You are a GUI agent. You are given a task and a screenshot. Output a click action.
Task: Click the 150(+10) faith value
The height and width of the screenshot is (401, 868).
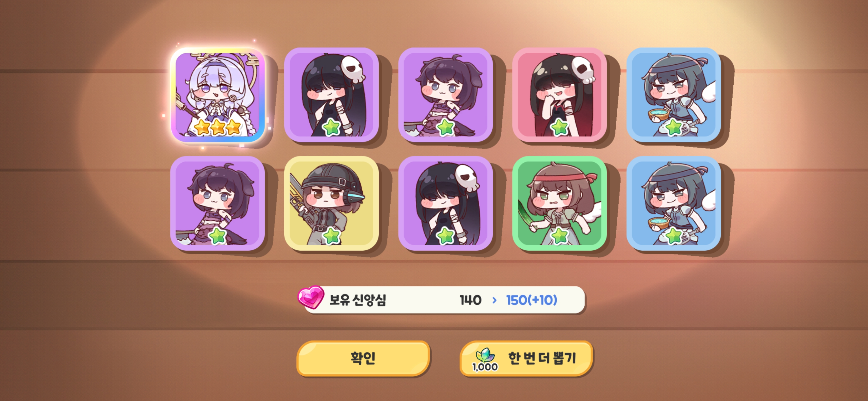tap(531, 300)
